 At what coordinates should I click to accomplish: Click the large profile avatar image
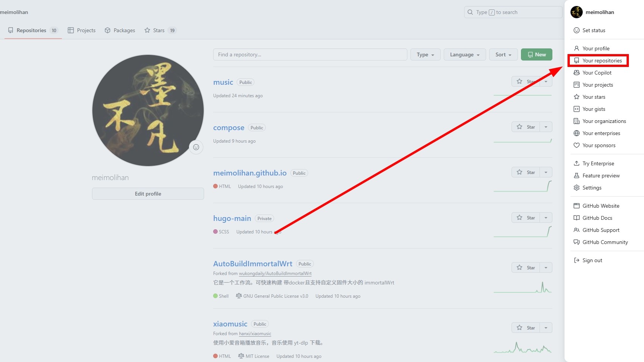(148, 110)
